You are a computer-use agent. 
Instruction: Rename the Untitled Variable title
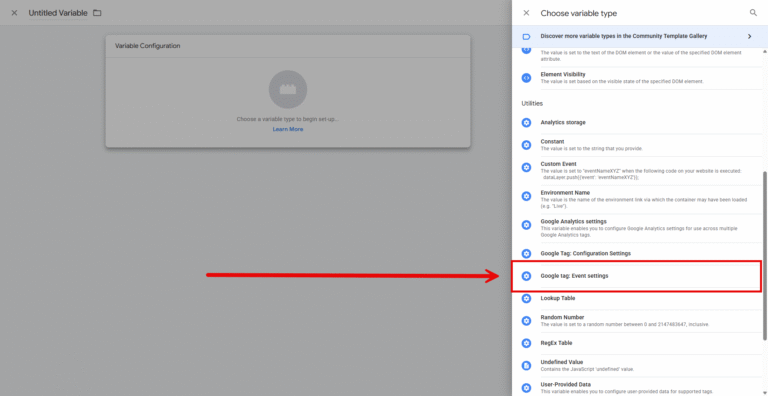coord(58,13)
